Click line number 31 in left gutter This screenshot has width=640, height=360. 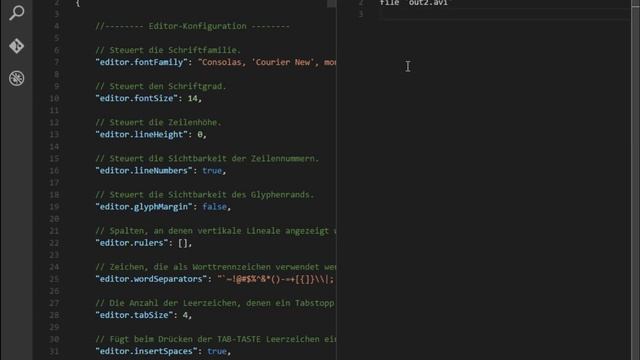point(54,351)
